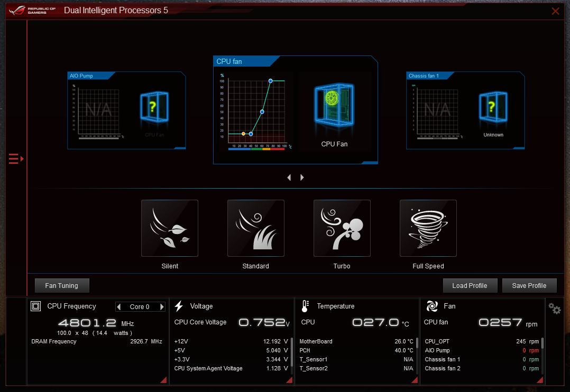This screenshot has height=392, width=570.
Task: Click the Save Profile button
Action: click(529, 286)
